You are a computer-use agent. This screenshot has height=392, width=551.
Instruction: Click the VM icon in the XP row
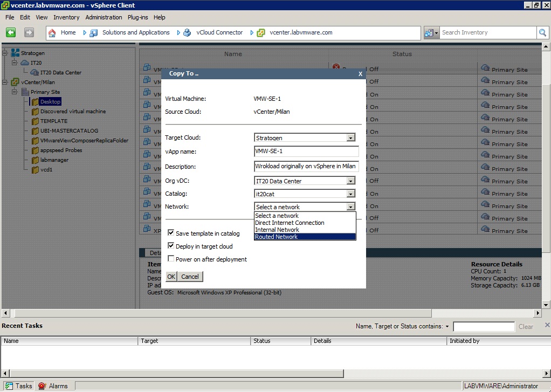click(x=147, y=229)
